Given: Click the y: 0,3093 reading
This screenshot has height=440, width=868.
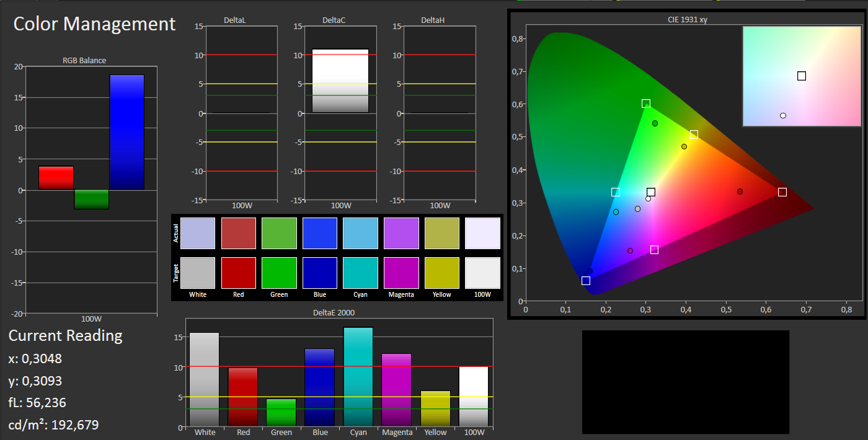Looking at the screenshot, I should click(x=35, y=381).
